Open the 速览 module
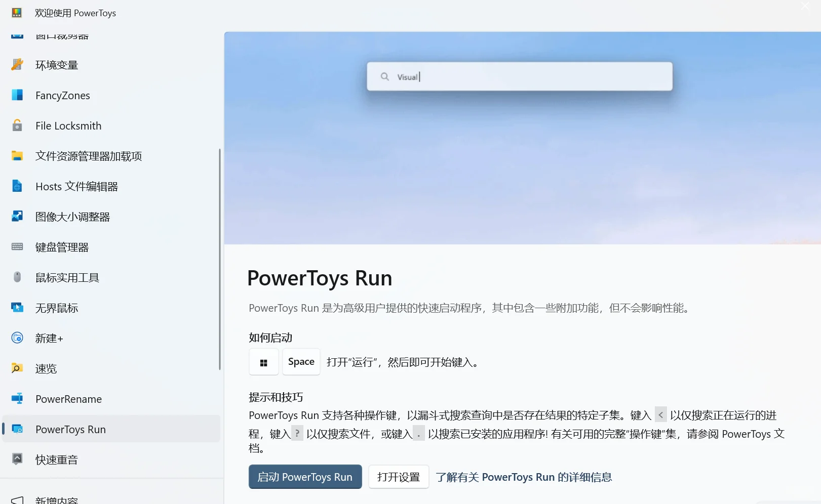This screenshot has width=821, height=504. coord(46,368)
